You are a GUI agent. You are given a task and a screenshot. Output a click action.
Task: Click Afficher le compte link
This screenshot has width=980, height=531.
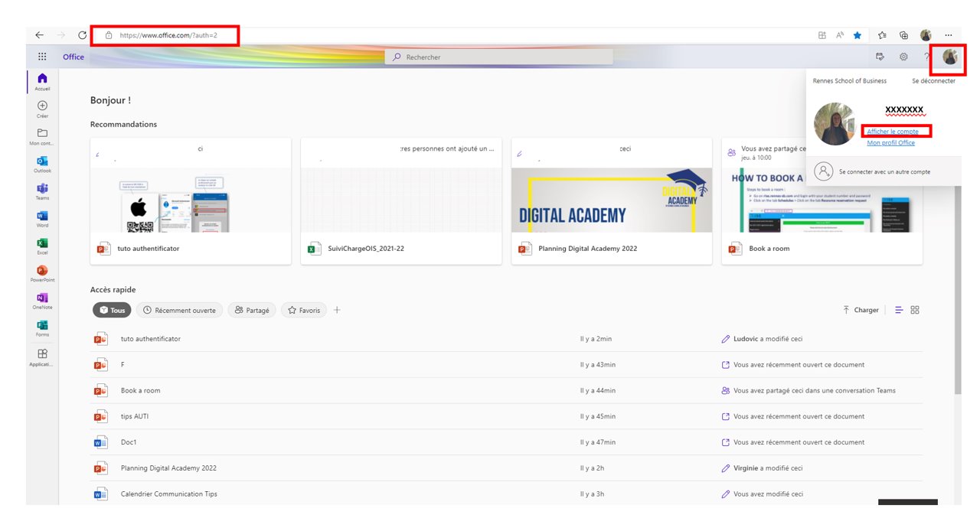tap(893, 132)
